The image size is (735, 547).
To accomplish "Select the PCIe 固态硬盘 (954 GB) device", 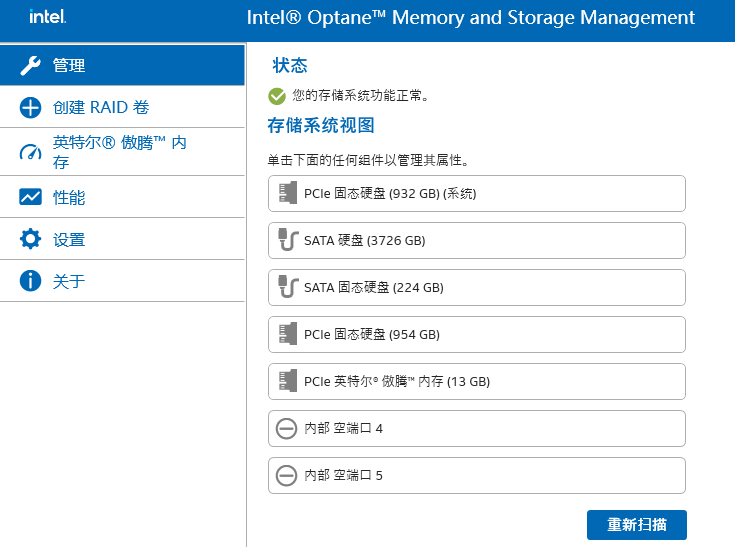I will (x=476, y=334).
